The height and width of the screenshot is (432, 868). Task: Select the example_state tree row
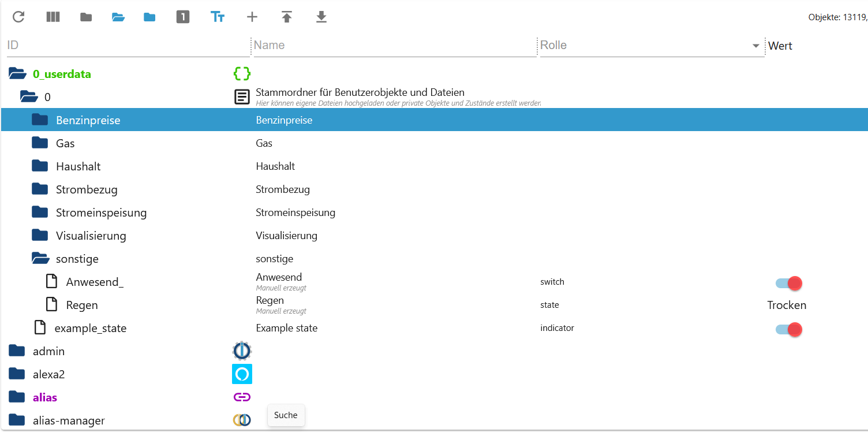point(434,328)
